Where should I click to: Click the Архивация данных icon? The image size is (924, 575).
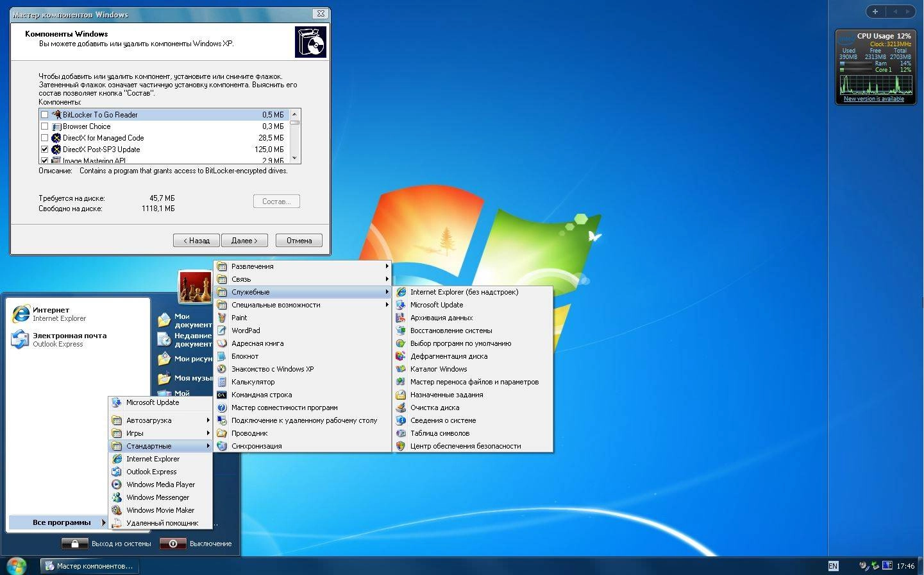point(401,318)
